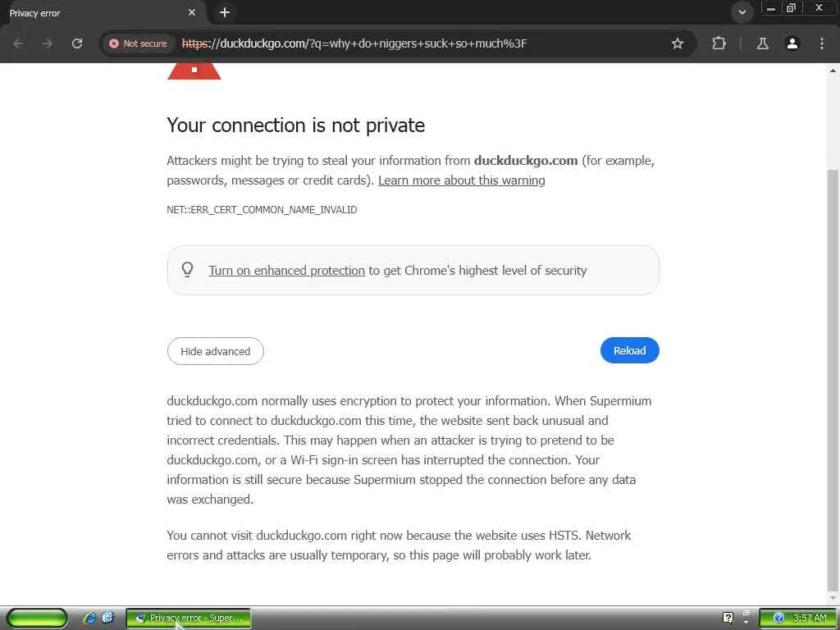Click the browser back arrow
The width and height of the screenshot is (840, 630).
click(18, 43)
